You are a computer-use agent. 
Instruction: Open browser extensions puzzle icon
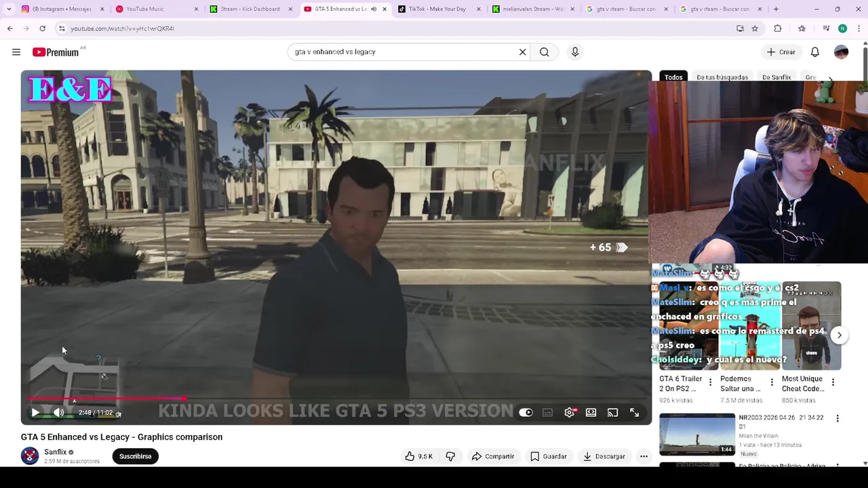(778, 28)
